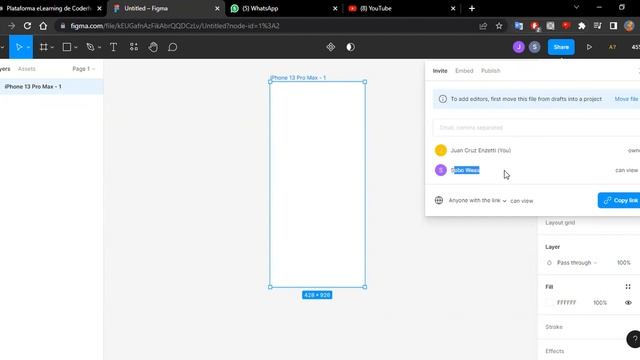Click the Layout grid section header
Screen dimensions: 640x360
560,223
